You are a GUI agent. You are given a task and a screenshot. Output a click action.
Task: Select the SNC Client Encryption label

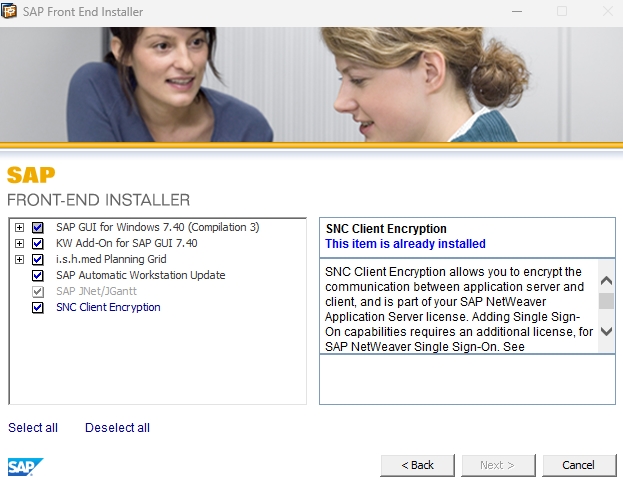[108, 307]
